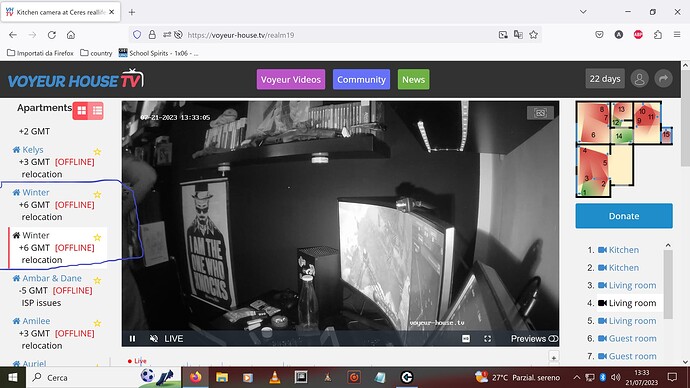Go to browser home page
Screen dimensions: 690x388
(71, 35)
